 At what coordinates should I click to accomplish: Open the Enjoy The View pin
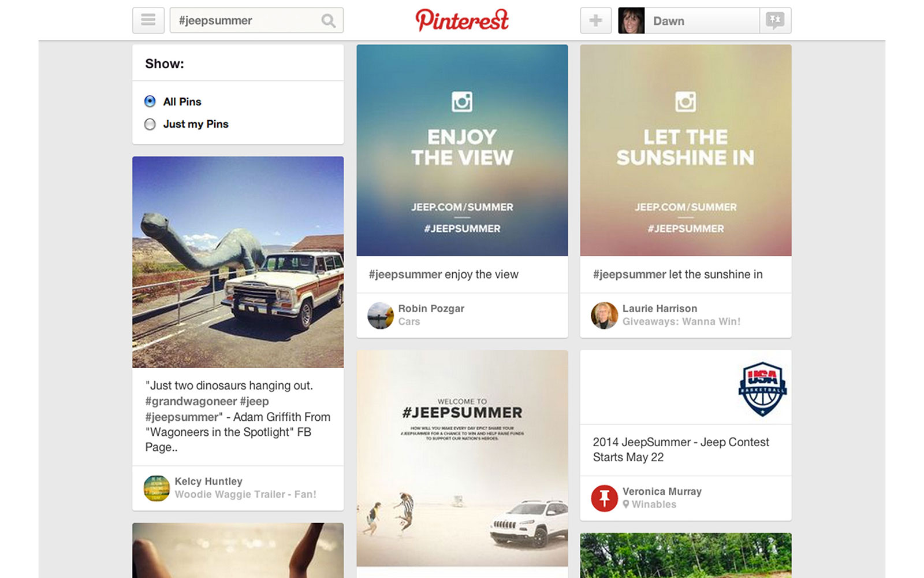[x=462, y=150]
